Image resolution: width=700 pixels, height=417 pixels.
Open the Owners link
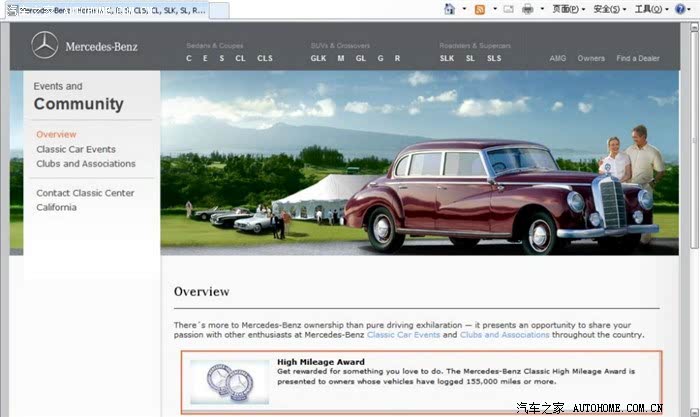(x=591, y=58)
